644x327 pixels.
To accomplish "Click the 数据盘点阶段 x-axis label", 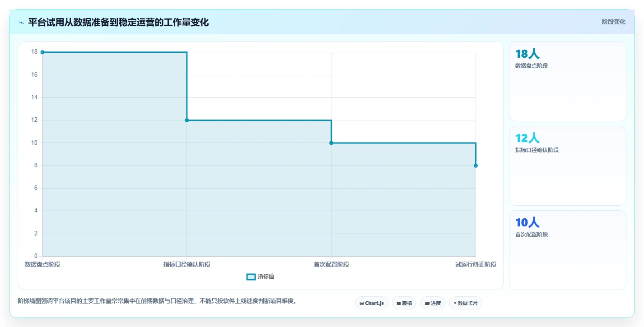I will (x=42, y=264).
